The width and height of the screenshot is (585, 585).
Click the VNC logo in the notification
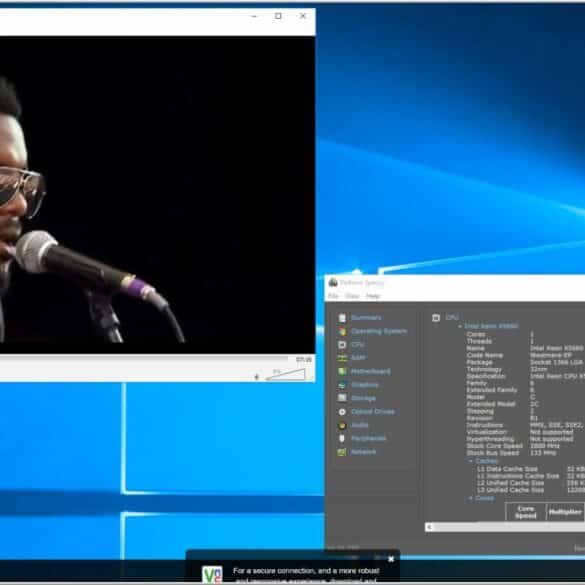[x=212, y=575]
